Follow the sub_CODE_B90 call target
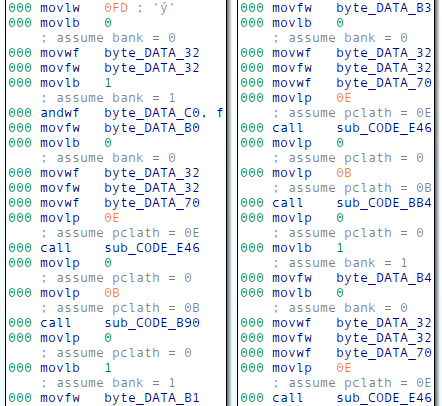442x406 pixels. [152, 323]
